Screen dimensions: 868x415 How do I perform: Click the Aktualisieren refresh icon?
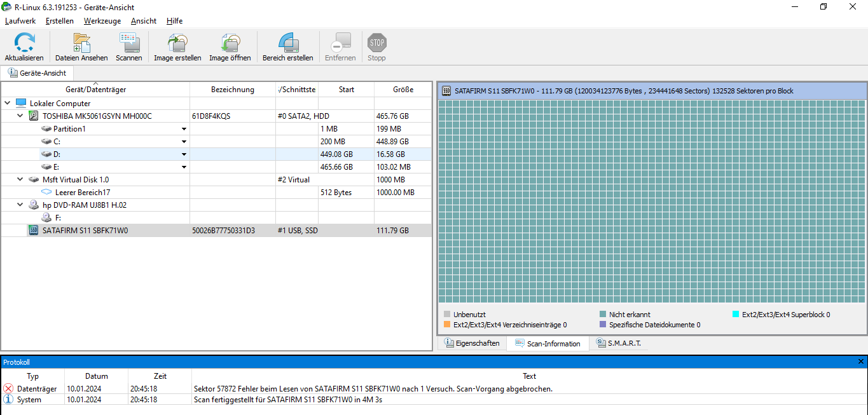(x=24, y=43)
